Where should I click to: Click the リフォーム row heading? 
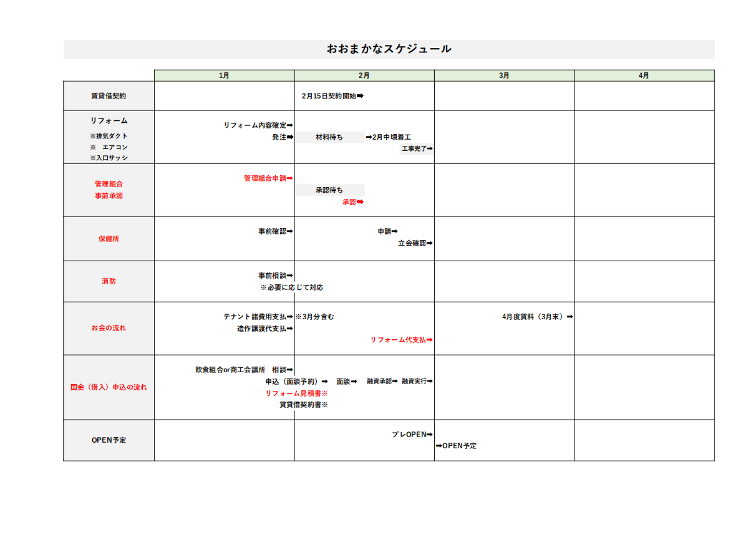pos(109,121)
